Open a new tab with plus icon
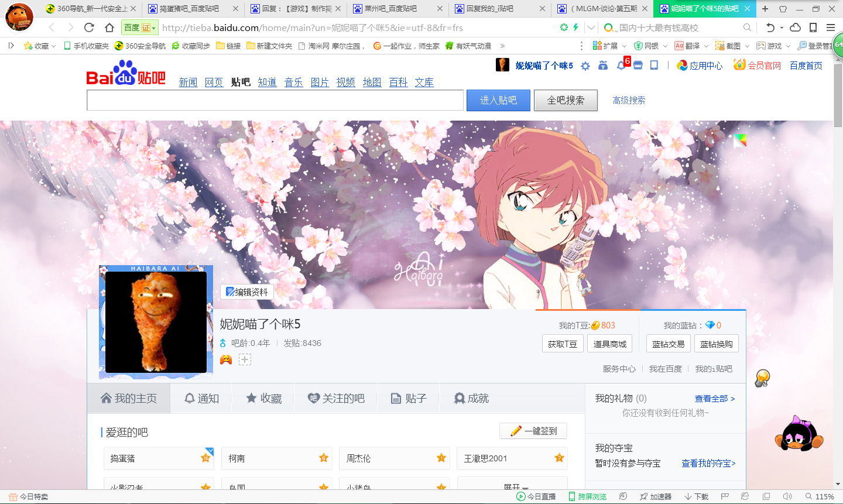The image size is (843, 504). (765, 9)
